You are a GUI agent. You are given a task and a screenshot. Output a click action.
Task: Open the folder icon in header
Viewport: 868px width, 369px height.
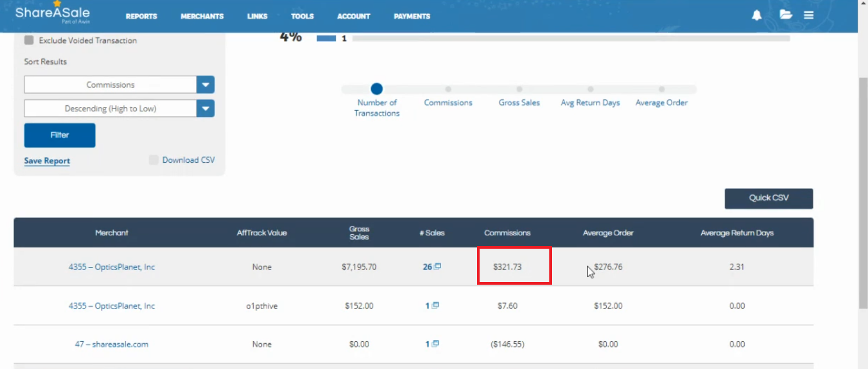click(x=786, y=15)
